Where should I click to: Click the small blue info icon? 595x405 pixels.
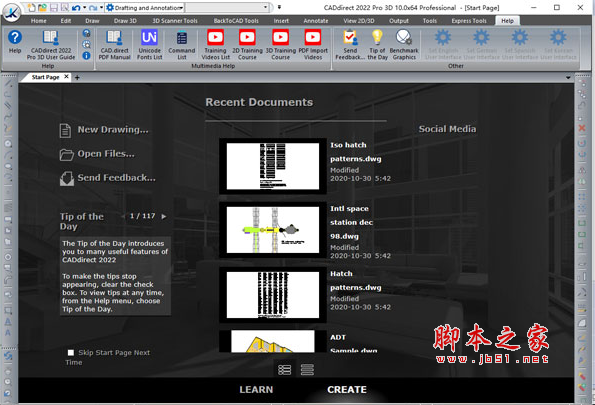(x=86, y=56)
